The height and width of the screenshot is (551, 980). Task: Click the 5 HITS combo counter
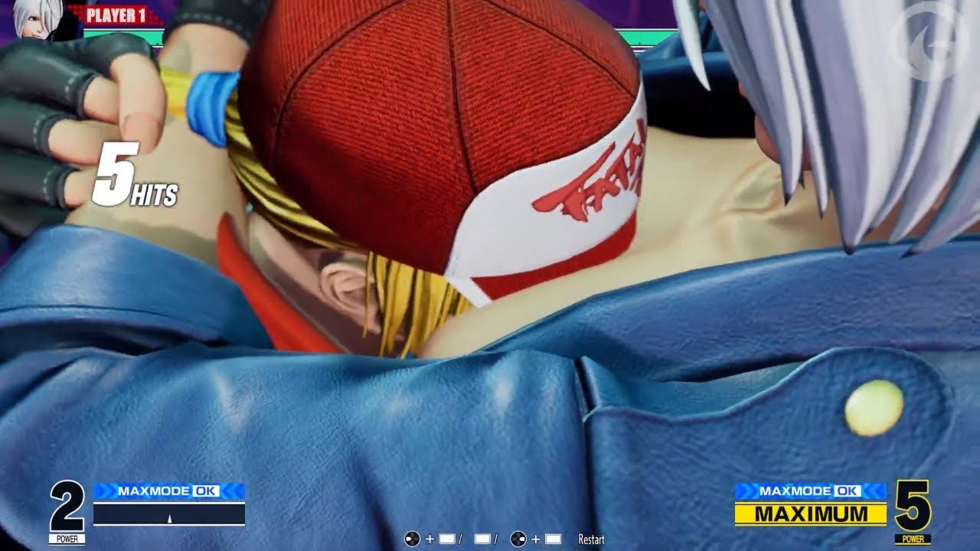(x=135, y=176)
